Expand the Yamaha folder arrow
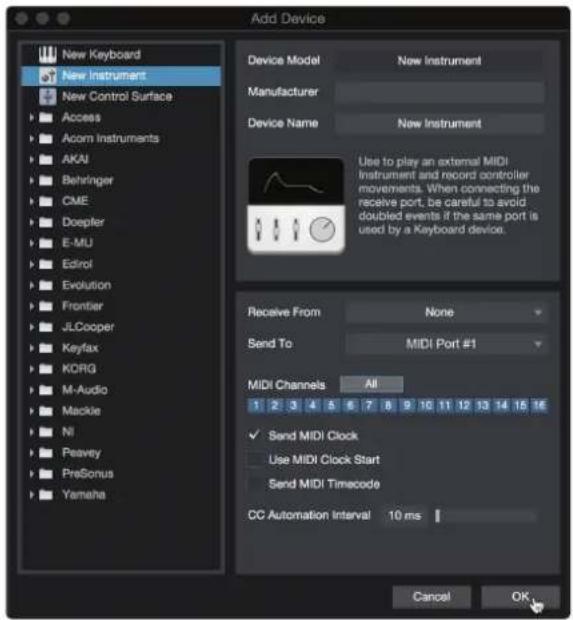Image resolution: width=573 pixels, height=620 pixels. [x=32, y=495]
